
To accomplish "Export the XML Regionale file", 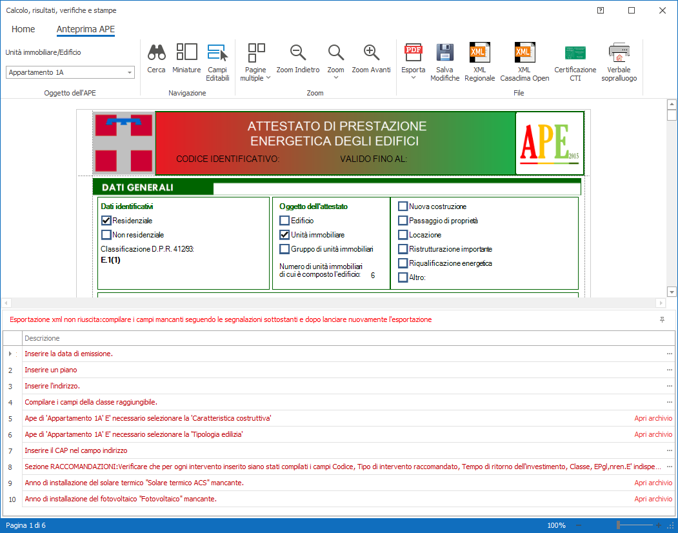I will (x=480, y=60).
